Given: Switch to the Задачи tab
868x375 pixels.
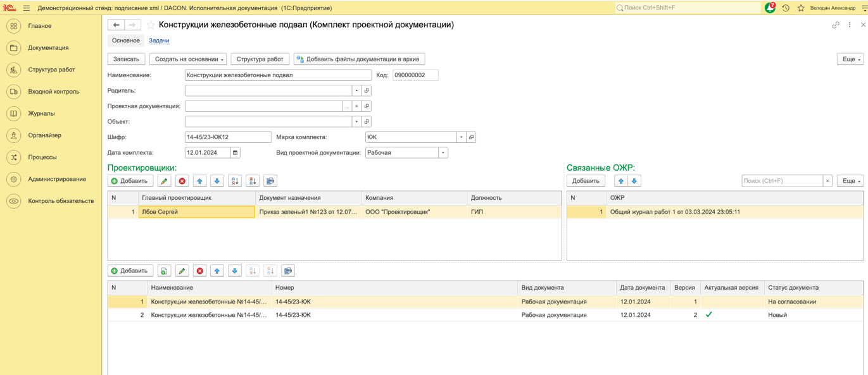Looking at the screenshot, I should coord(159,40).
